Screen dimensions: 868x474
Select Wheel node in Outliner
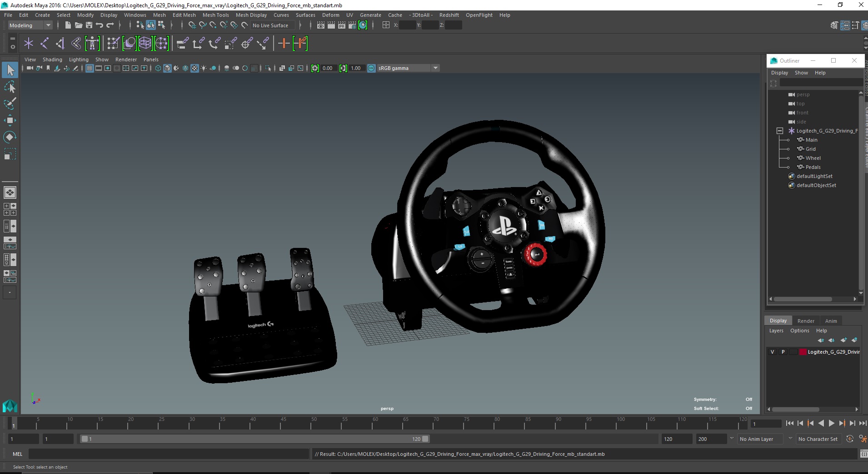(813, 158)
